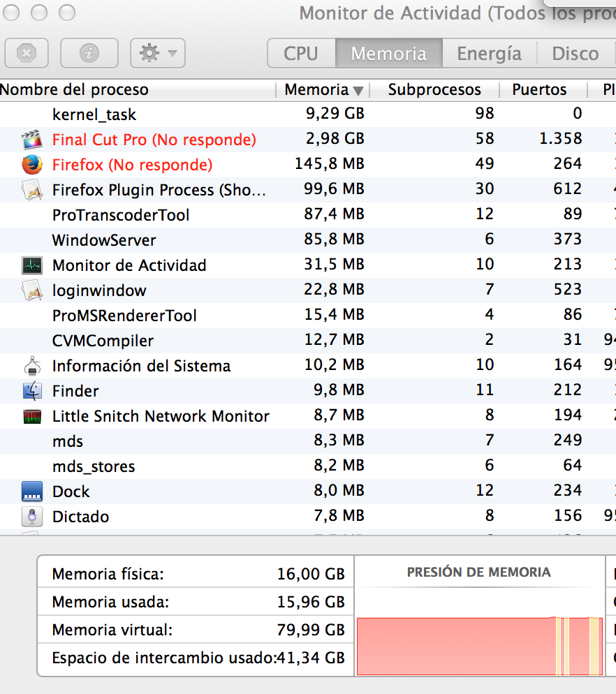
Task: Click the Firefox app icon
Action: tap(32, 165)
